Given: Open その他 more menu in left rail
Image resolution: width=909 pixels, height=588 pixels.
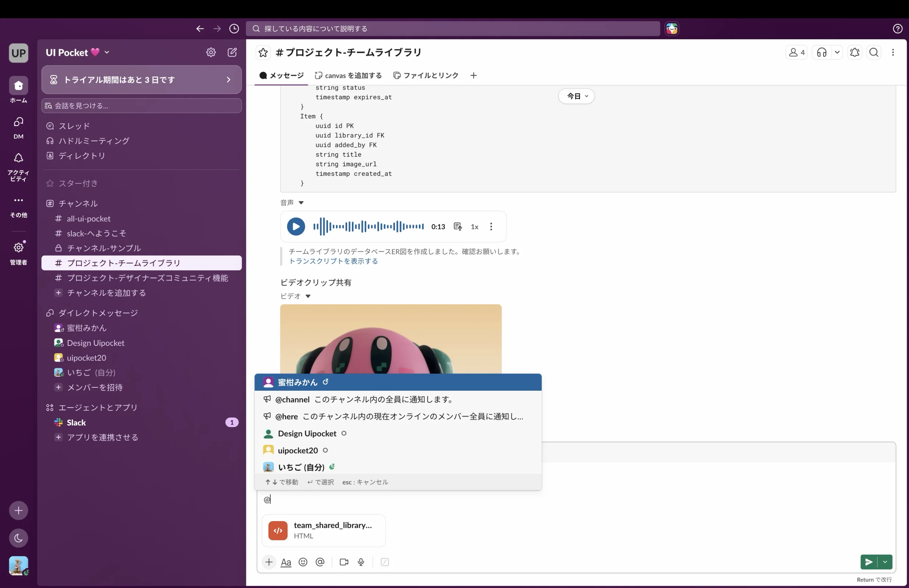Looking at the screenshot, I should (18, 207).
